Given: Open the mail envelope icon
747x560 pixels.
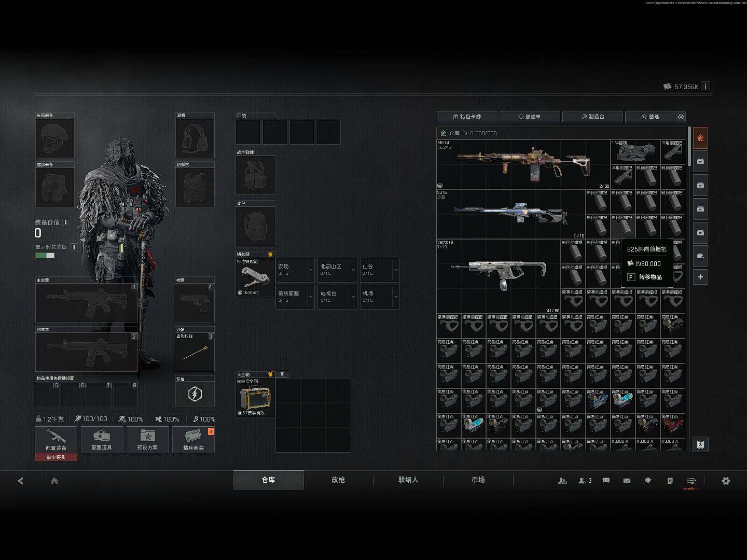Looking at the screenshot, I should [x=627, y=481].
